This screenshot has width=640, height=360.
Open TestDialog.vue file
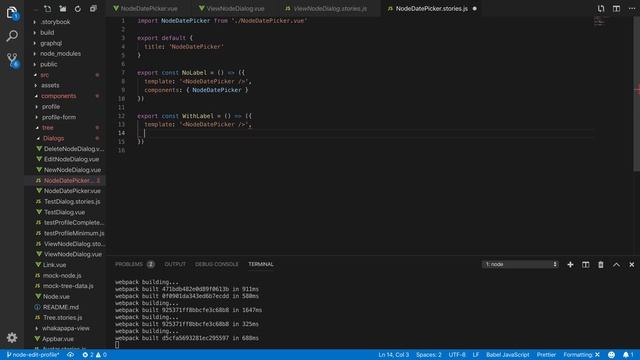coord(64,212)
